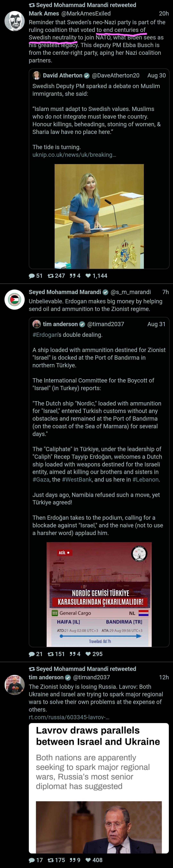Click reply icon on Mark Ames tweet
The image size is (173, 868).
[32, 276]
